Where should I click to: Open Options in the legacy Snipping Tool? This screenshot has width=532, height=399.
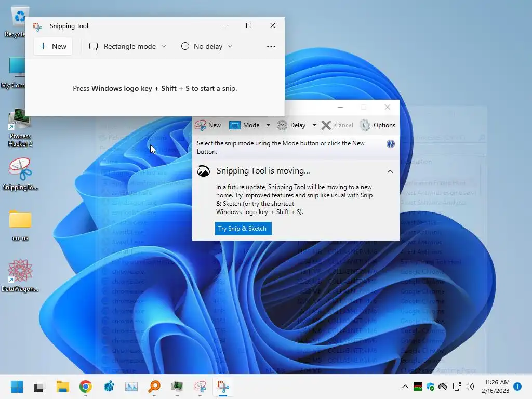pyautogui.click(x=378, y=125)
